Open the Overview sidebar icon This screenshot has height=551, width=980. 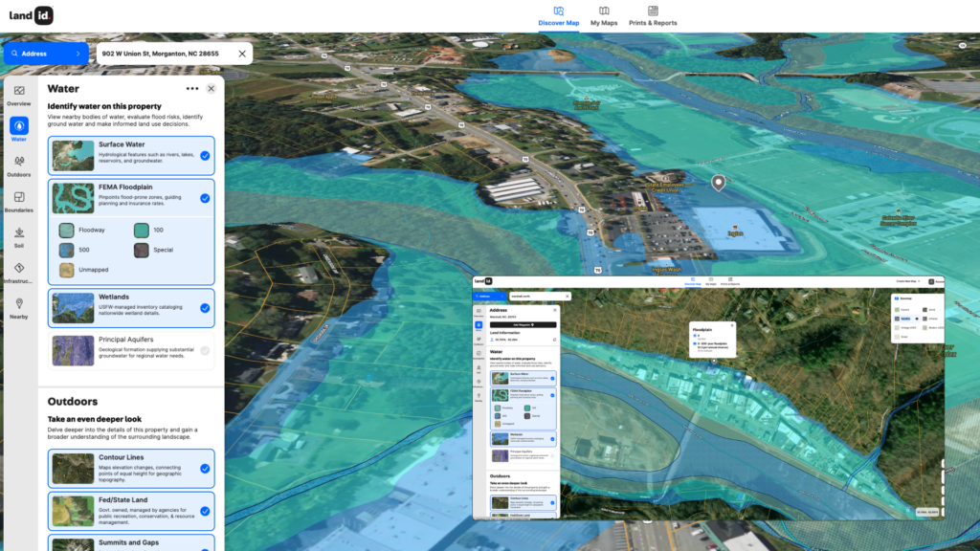point(19,95)
